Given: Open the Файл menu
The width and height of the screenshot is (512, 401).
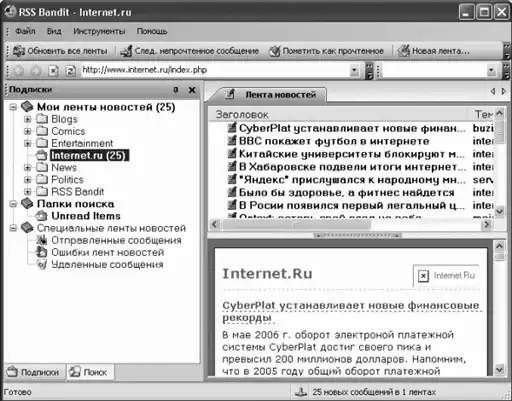Looking at the screenshot, I should [25, 31].
